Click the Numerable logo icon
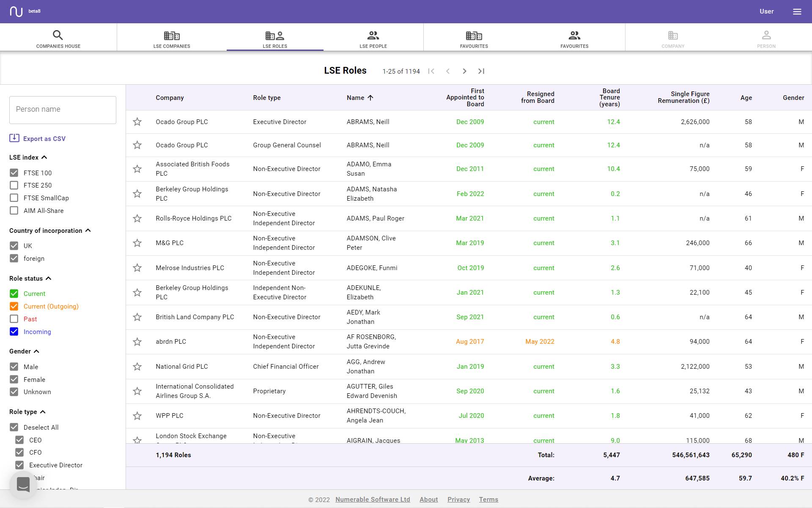 click(16, 11)
